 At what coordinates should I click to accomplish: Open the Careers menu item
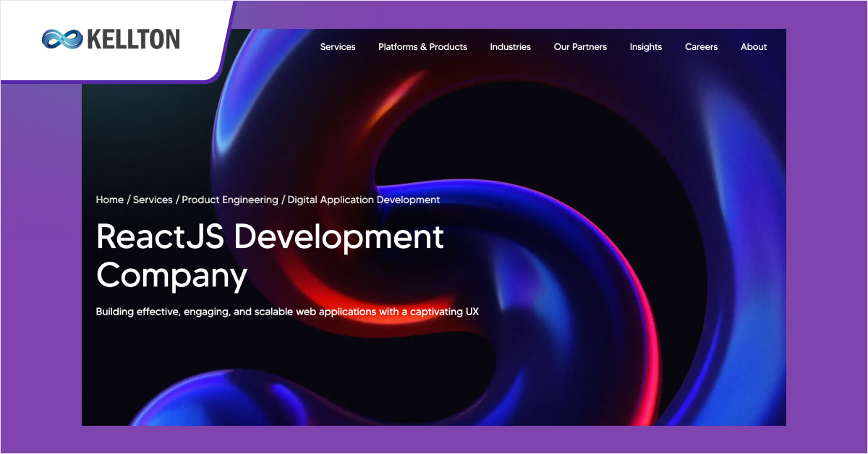click(701, 47)
